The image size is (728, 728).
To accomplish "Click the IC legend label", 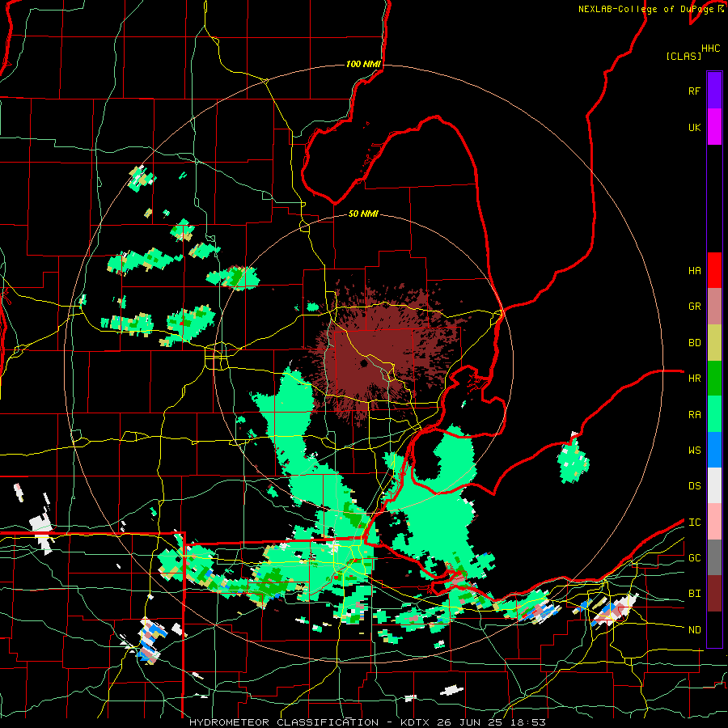I will [x=694, y=523].
